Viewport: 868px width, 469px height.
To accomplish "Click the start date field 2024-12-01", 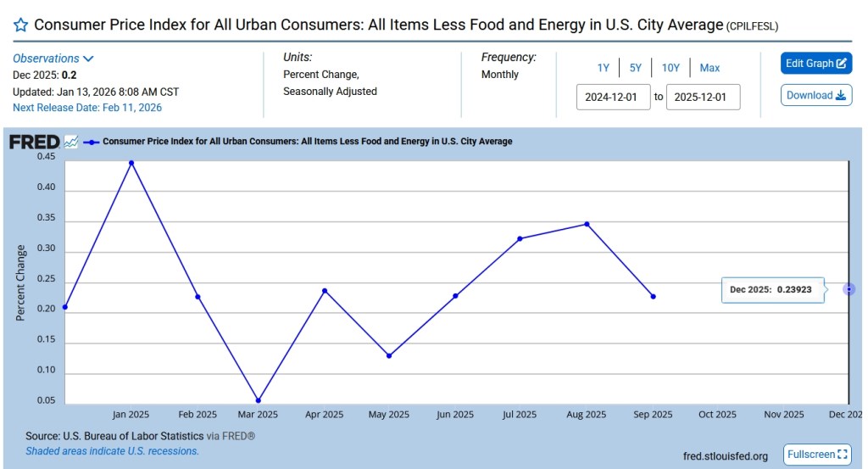I will point(613,97).
